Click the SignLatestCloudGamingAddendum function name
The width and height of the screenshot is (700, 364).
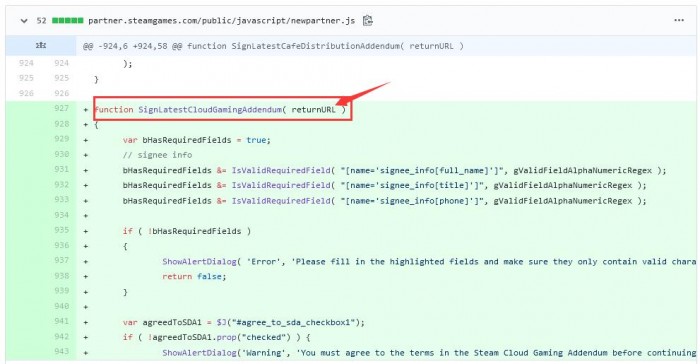pos(210,109)
